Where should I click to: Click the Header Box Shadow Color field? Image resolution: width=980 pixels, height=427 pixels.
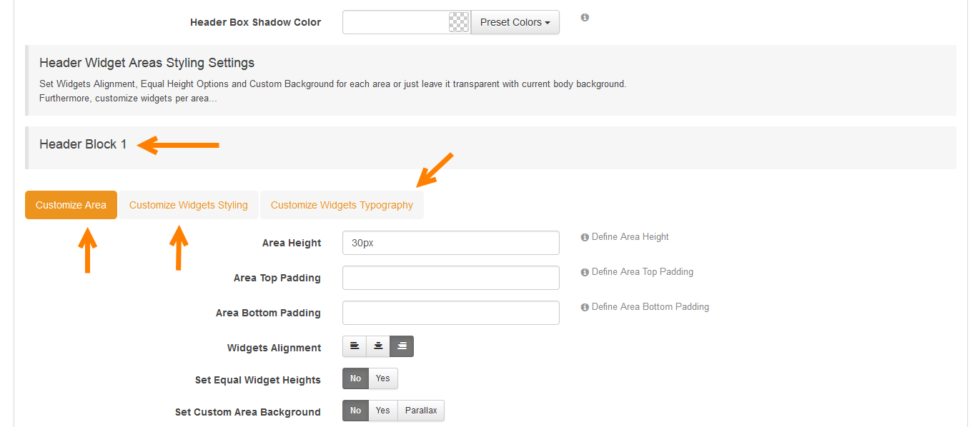396,22
